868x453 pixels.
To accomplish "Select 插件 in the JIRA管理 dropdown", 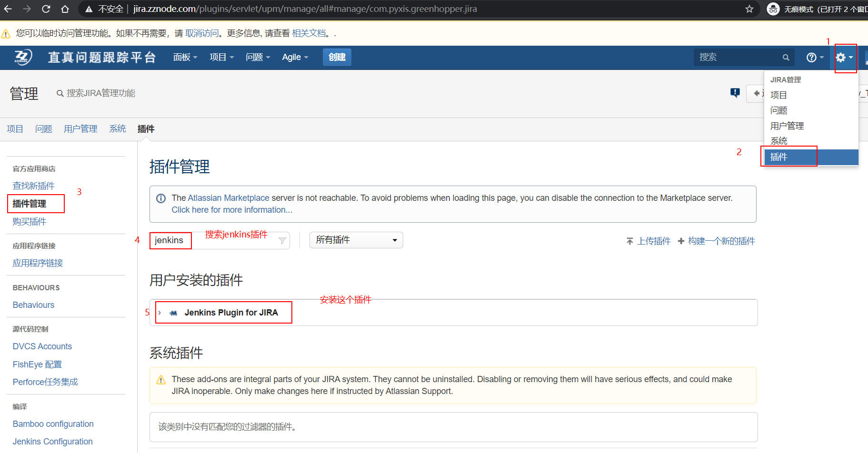I will click(811, 157).
